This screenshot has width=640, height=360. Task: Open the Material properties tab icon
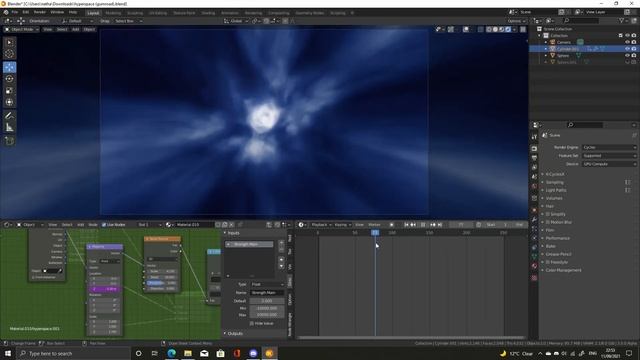(534, 266)
